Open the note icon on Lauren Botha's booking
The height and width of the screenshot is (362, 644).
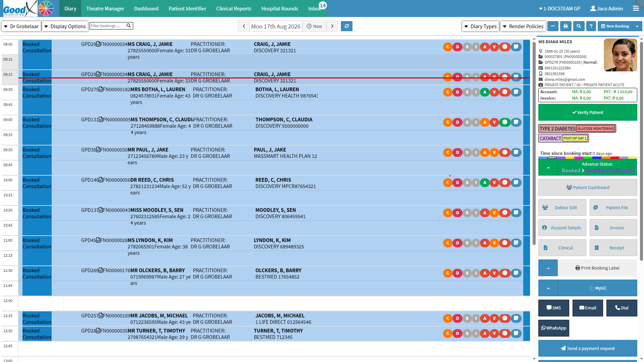(x=516, y=92)
